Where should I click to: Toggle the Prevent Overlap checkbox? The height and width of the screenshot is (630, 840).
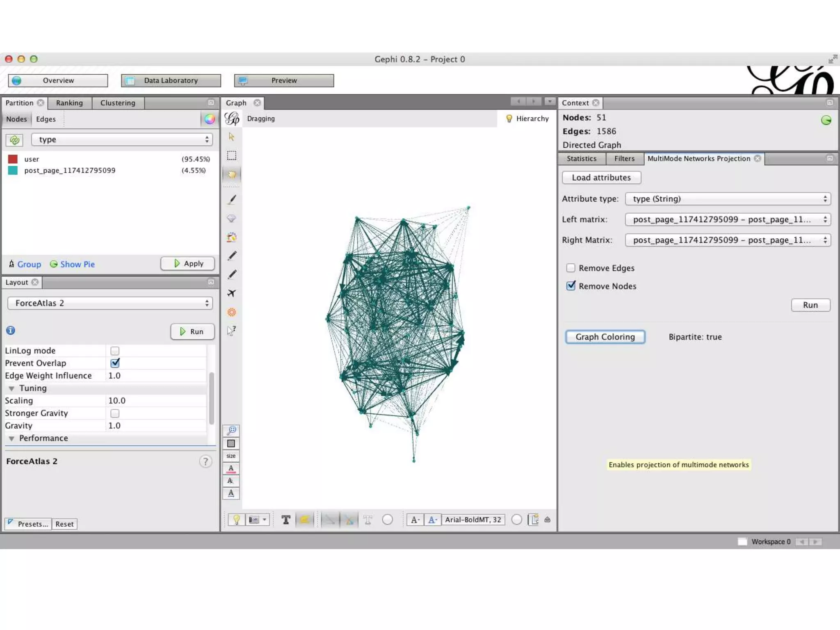pyautogui.click(x=115, y=363)
